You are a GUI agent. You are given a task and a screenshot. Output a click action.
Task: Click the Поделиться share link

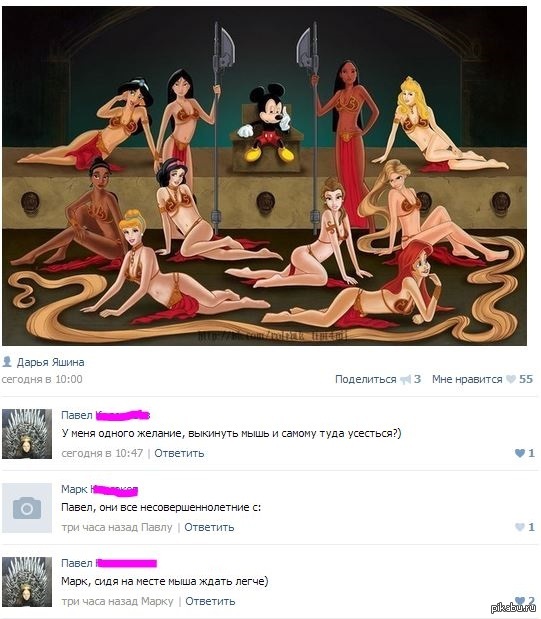click(365, 379)
